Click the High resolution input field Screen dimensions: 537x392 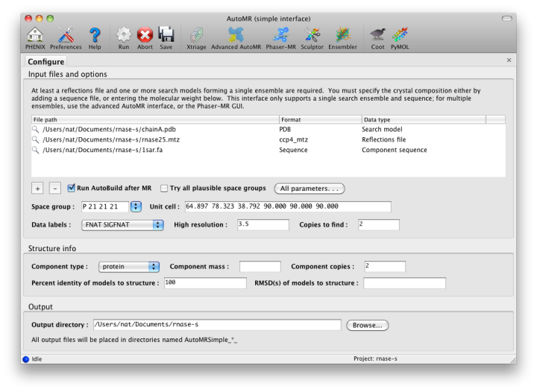(263, 224)
